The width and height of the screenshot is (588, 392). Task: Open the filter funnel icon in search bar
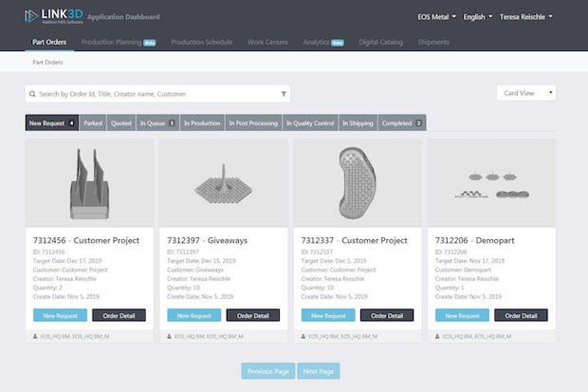pyautogui.click(x=284, y=94)
